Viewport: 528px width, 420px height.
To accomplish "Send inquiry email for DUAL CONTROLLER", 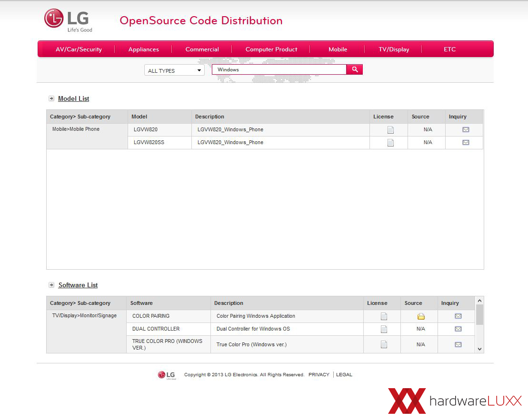I will click(458, 329).
